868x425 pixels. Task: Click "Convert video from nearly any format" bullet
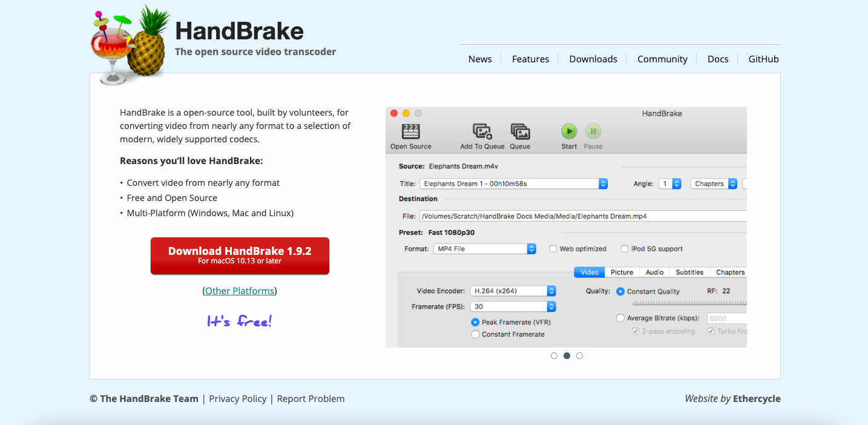(203, 183)
